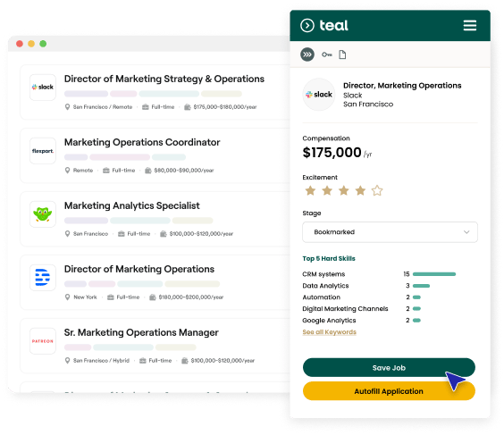Click salary icon beside $175,000-$180,000/year
Screen dimensions: 504x435
pyautogui.click(x=188, y=107)
